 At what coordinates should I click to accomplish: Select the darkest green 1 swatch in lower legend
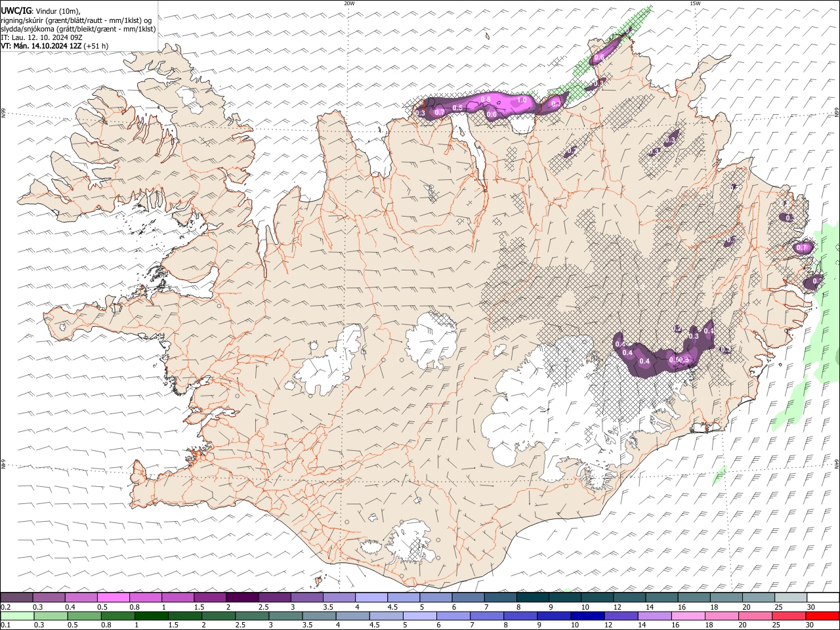tap(151, 616)
